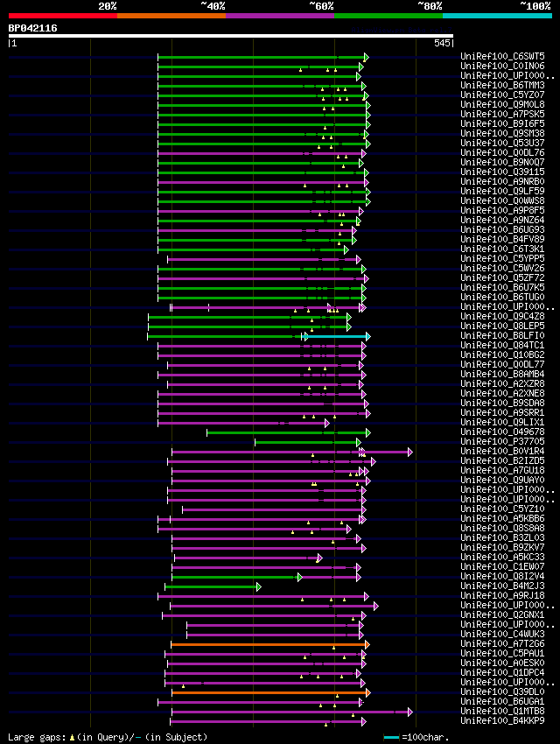Click the UniRef100_Q9C4Z8 label

click(x=502, y=316)
